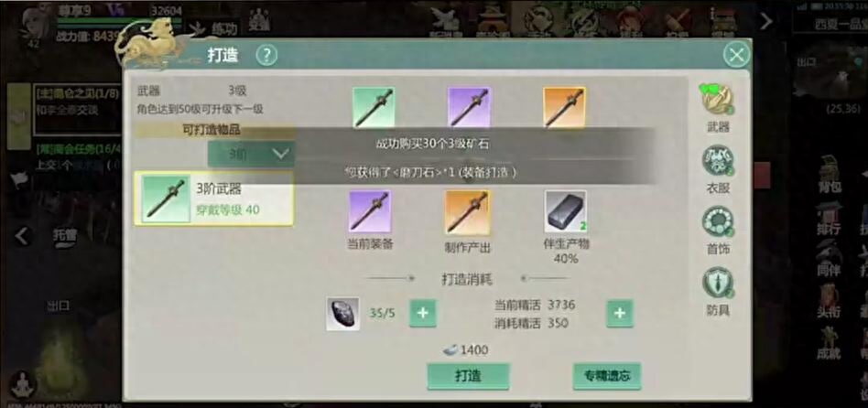Open the help question mark icon
This screenshot has width=868, height=408.
pos(266,55)
